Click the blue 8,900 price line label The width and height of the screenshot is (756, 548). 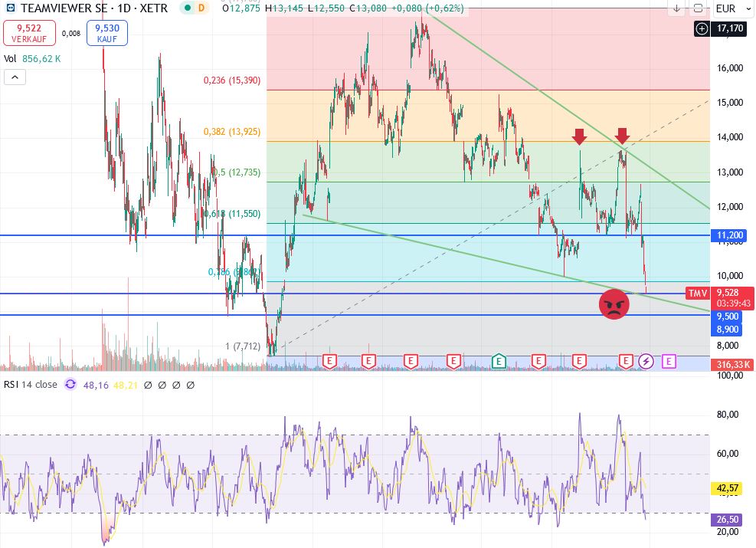tap(727, 330)
